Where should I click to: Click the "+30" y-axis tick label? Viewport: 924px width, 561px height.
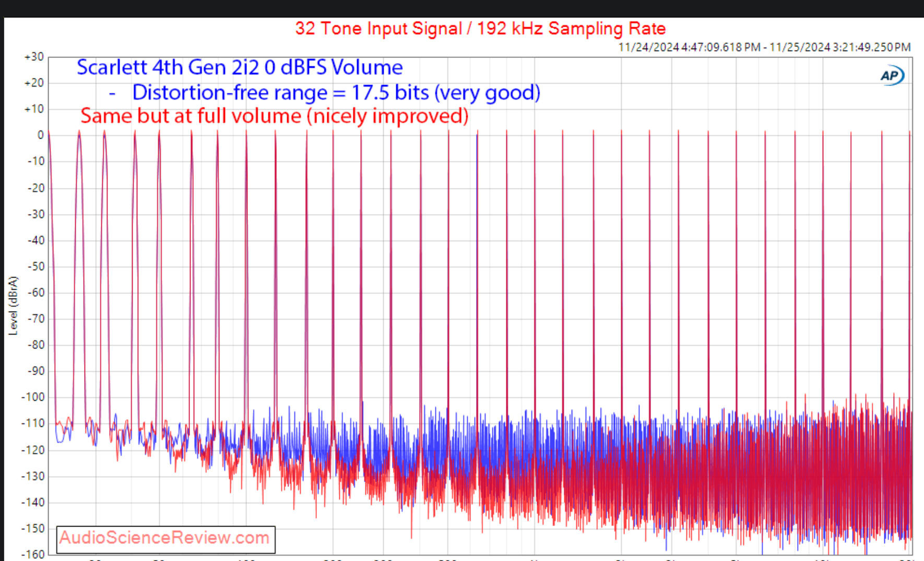pyautogui.click(x=34, y=57)
